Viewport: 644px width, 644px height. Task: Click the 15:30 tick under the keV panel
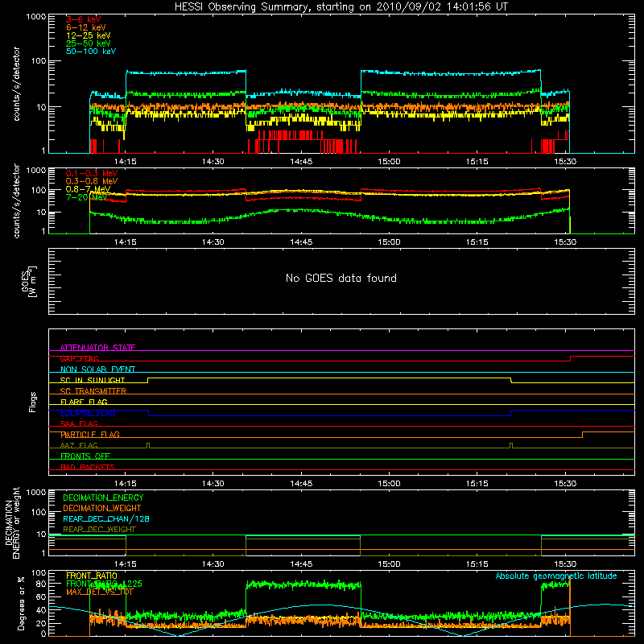565,162
